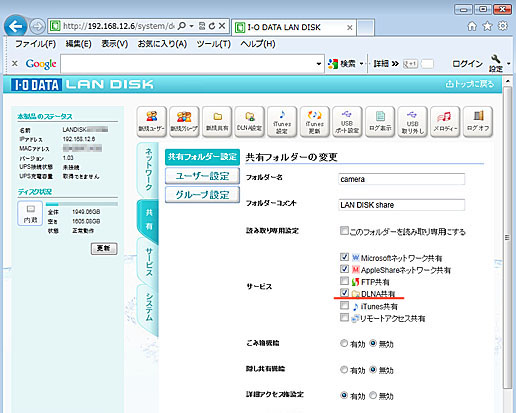This screenshot has height=413, width=516.
Task: Select 無効 for 隠し共有機能
Action: tap(373, 369)
